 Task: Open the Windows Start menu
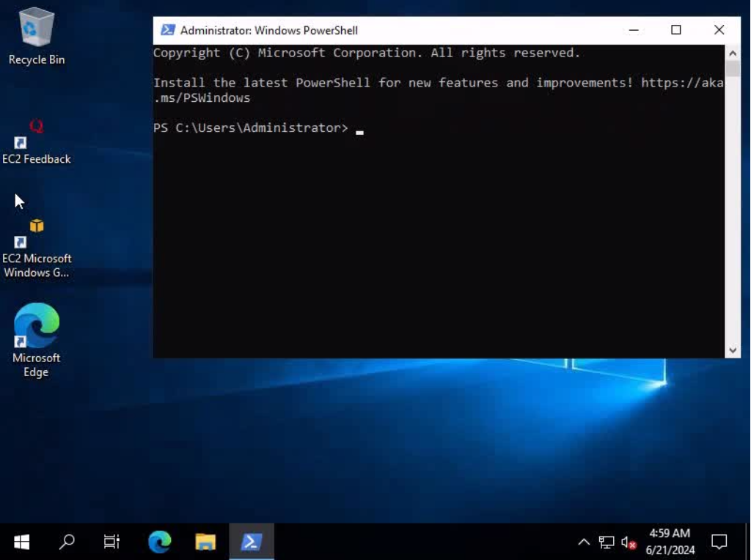(21, 542)
